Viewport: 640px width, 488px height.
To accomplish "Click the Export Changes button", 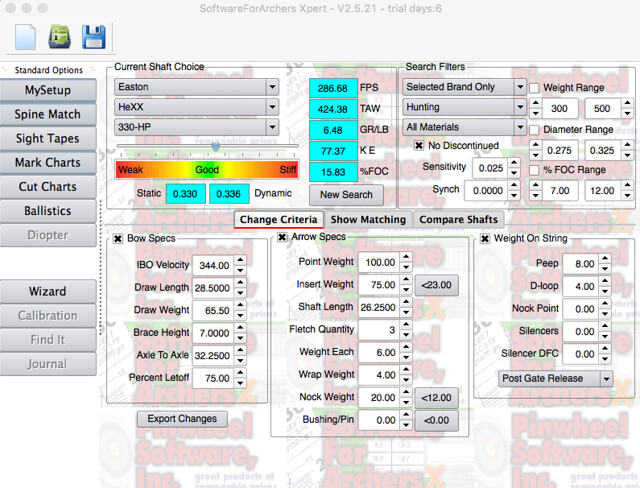I will point(182,419).
